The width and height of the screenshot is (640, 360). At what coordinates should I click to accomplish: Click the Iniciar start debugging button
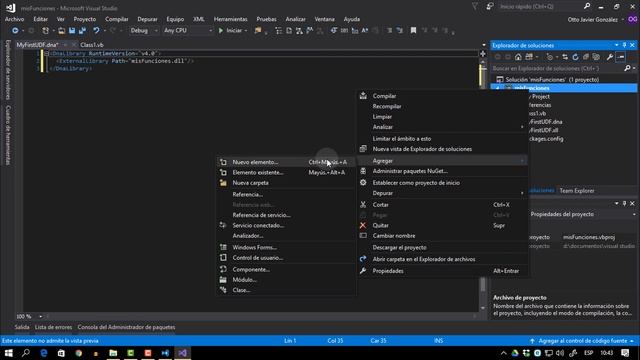pos(230,31)
